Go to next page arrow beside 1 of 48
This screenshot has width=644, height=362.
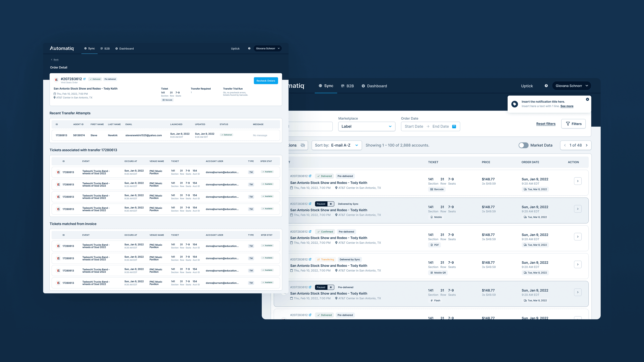(587, 145)
